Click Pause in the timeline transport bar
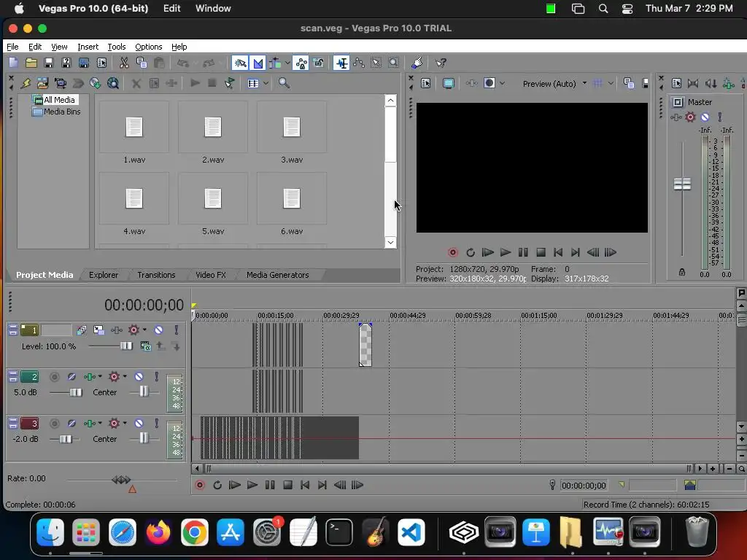 tap(270, 485)
